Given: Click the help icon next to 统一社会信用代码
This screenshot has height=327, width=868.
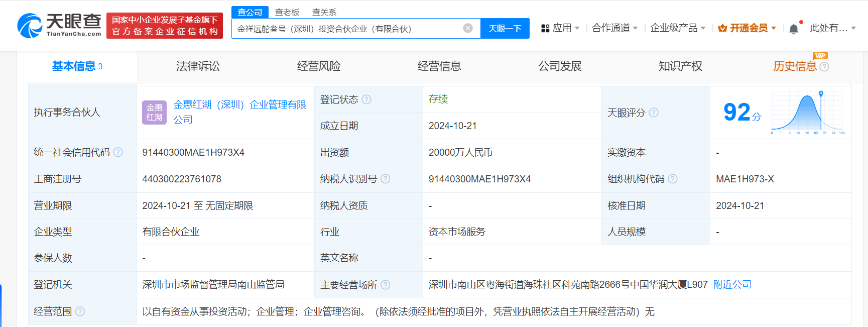Looking at the screenshot, I should (118, 152).
